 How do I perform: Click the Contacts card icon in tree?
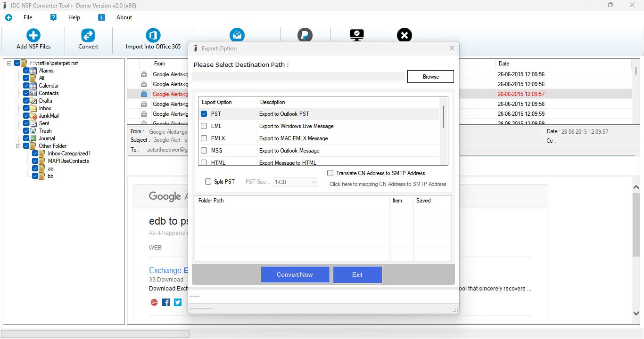33,93
